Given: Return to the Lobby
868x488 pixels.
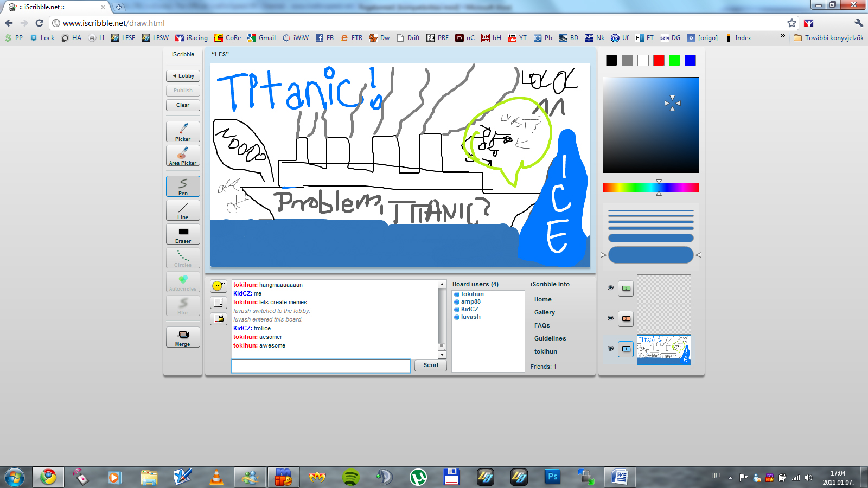Looking at the screenshot, I should pos(183,76).
